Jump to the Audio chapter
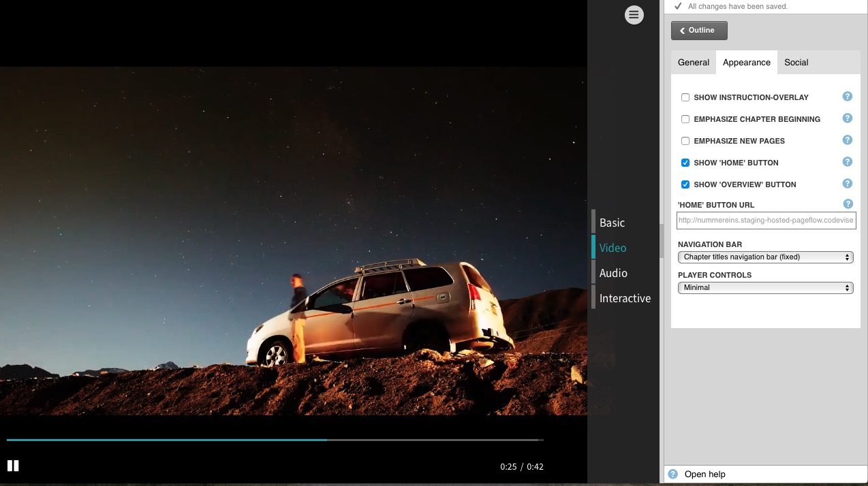 (613, 273)
